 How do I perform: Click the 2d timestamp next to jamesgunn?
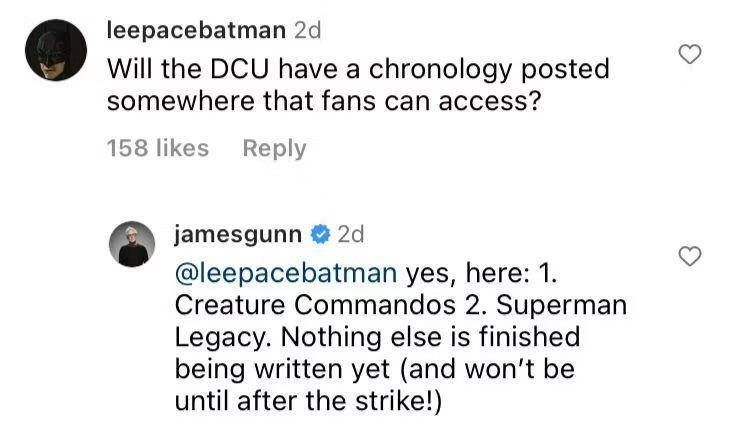point(351,234)
